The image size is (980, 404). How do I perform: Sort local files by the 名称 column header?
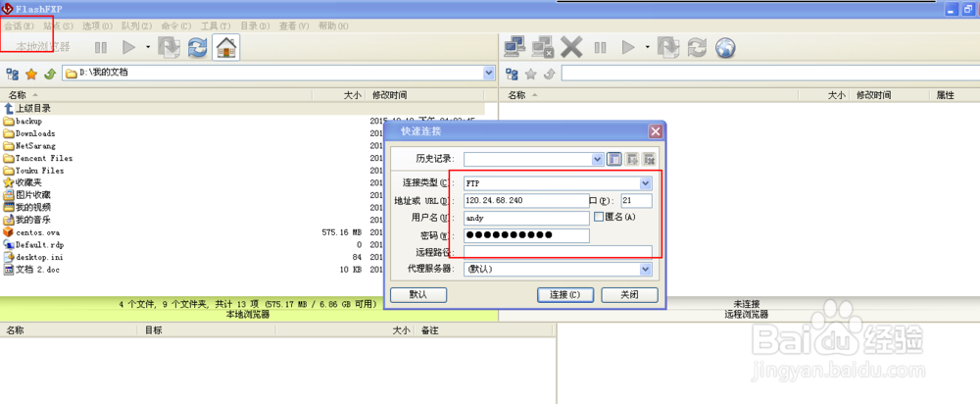point(156,95)
